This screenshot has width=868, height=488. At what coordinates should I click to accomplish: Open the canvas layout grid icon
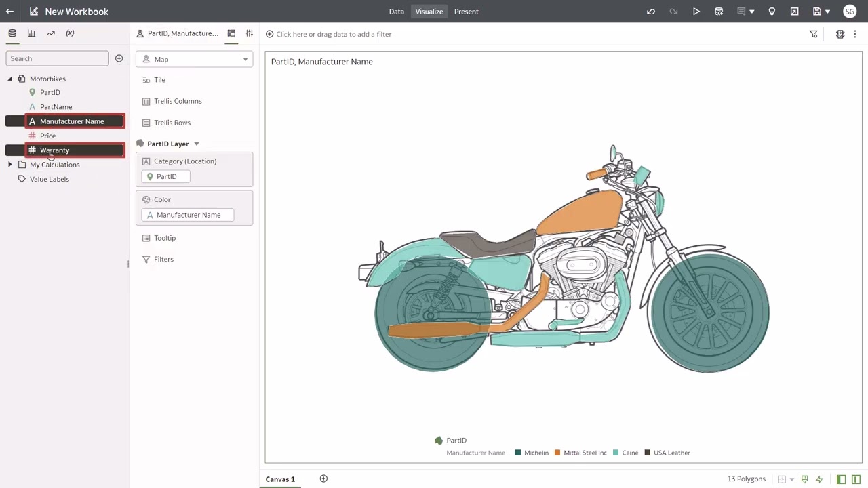coord(782,479)
